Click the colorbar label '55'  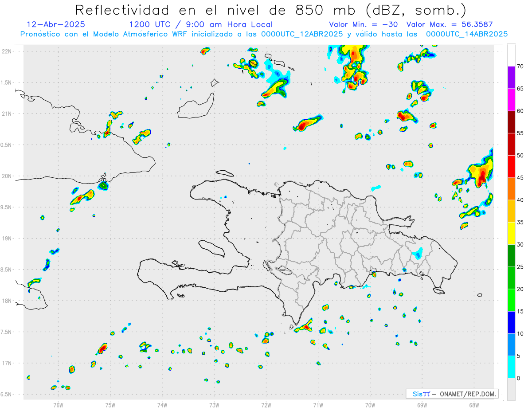pyautogui.click(x=520, y=133)
